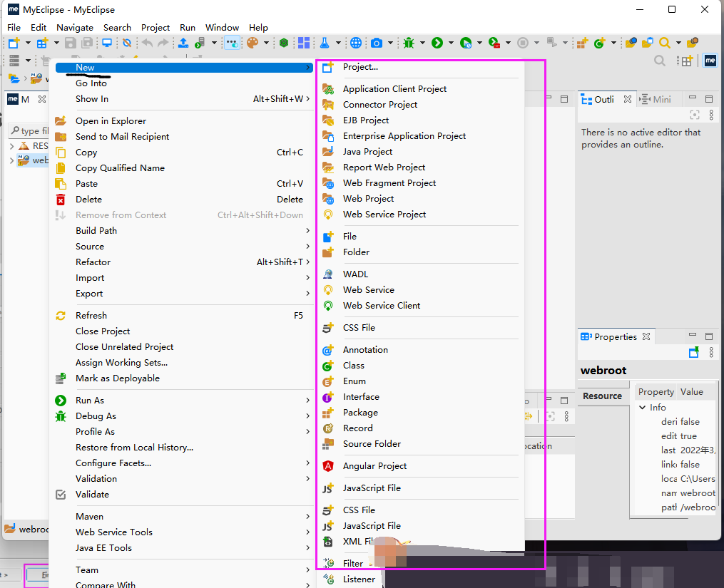Open dropdown arrow beside Debug icon
The image size is (724, 588).
click(422, 43)
